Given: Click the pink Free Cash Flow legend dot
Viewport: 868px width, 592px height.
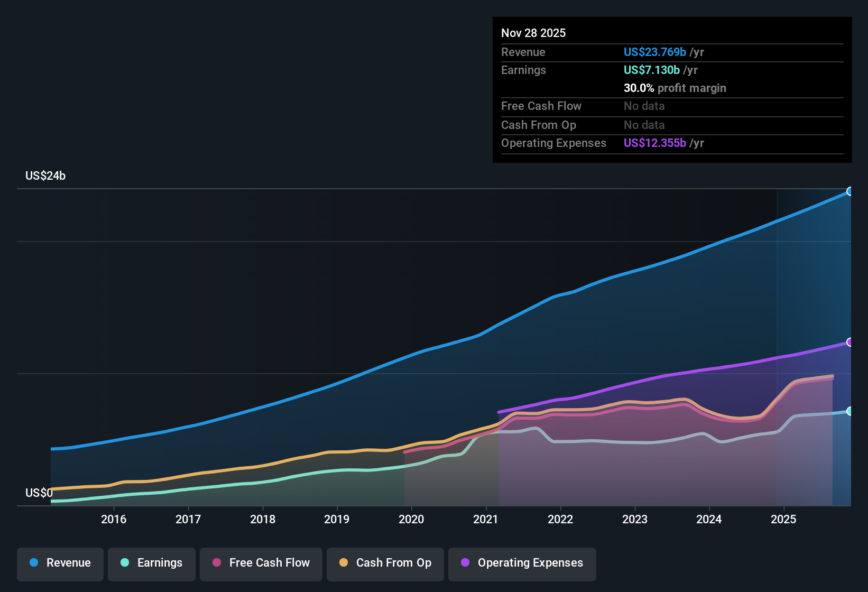Looking at the screenshot, I should (x=217, y=563).
